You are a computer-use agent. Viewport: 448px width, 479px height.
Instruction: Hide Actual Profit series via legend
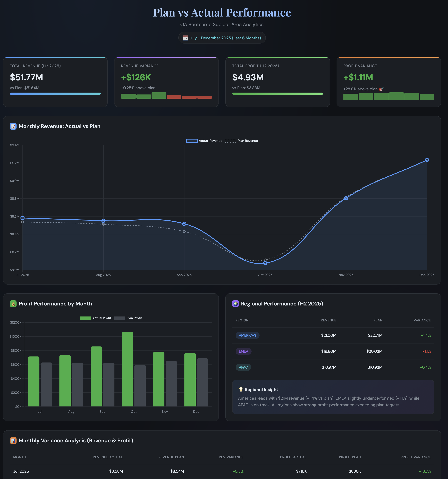[95, 318]
